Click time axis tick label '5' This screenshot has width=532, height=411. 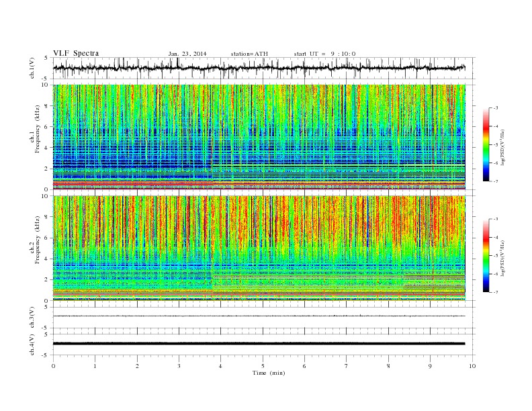[x=263, y=366]
